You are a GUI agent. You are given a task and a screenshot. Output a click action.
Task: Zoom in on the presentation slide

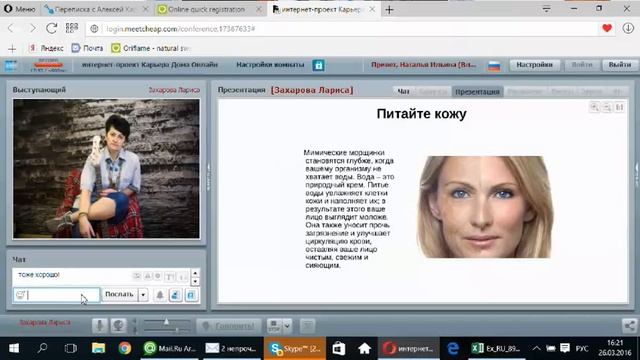tap(594, 107)
